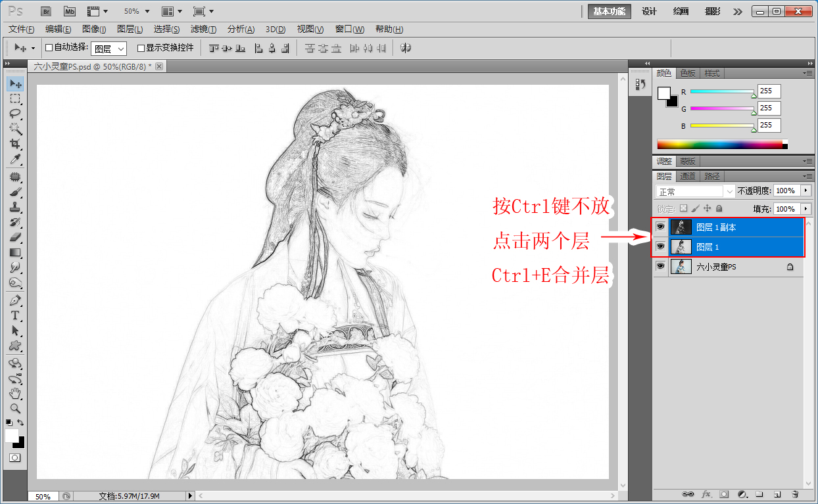Swap foreground and background colors
The image size is (818, 504).
tap(20, 423)
